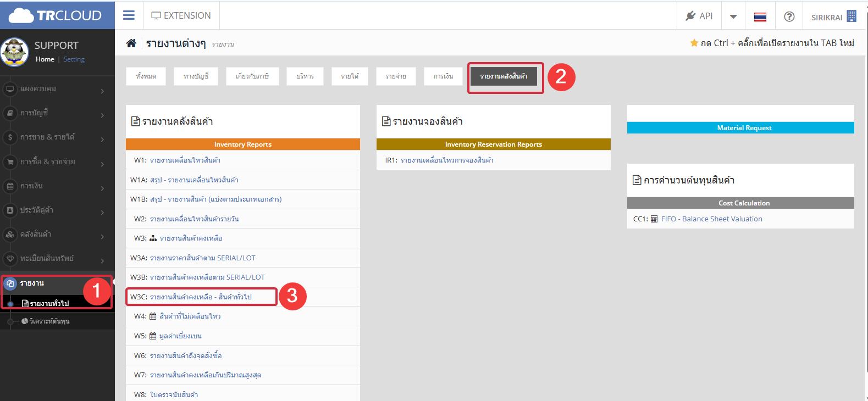Click the hamburger menu icon

129,15
